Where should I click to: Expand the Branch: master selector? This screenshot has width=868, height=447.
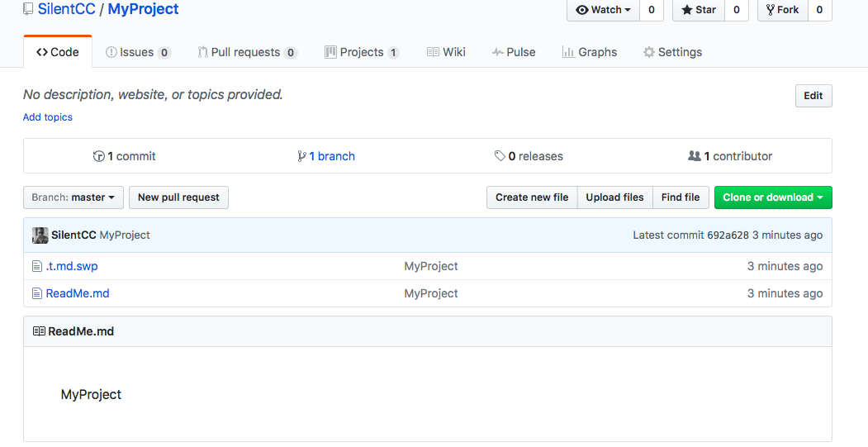(x=74, y=197)
